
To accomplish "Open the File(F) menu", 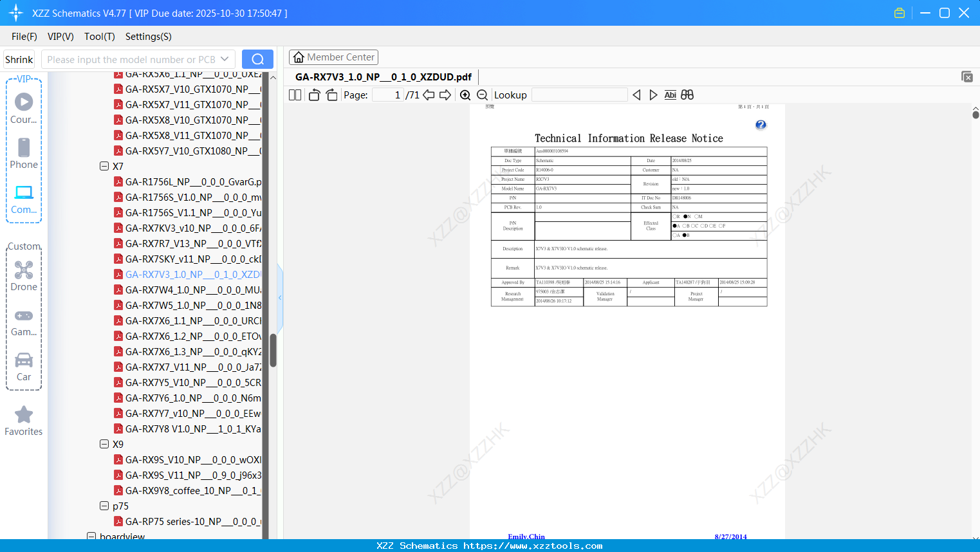I will (24, 37).
